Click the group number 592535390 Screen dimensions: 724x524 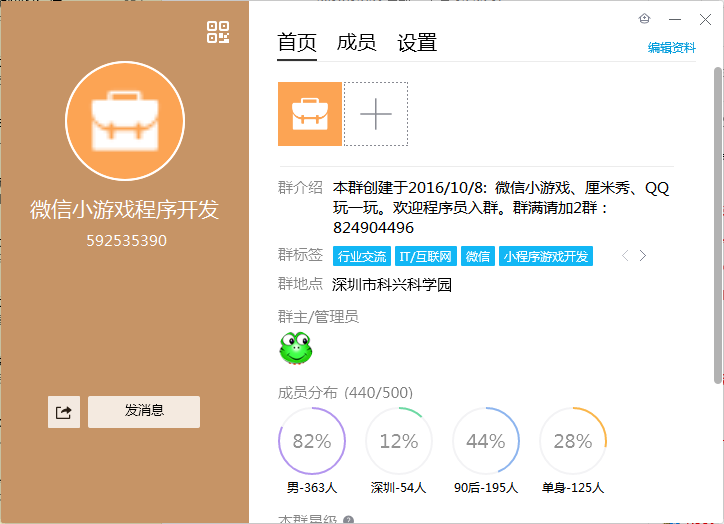(127, 241)
